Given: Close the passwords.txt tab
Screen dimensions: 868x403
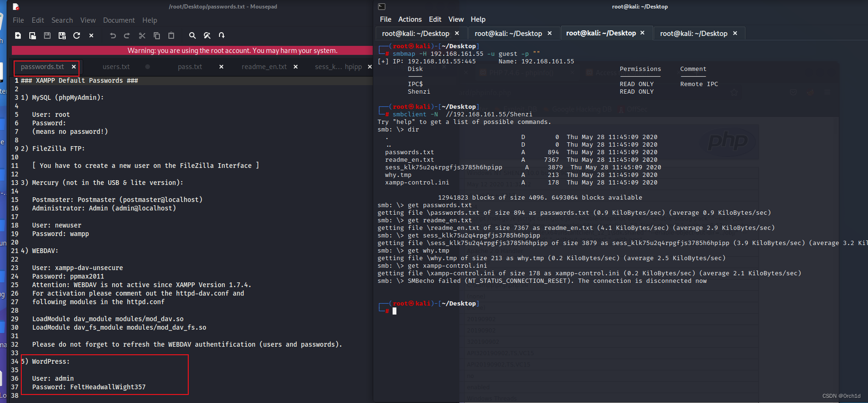Looking at the screenshot, I should (x=74, y=67).
